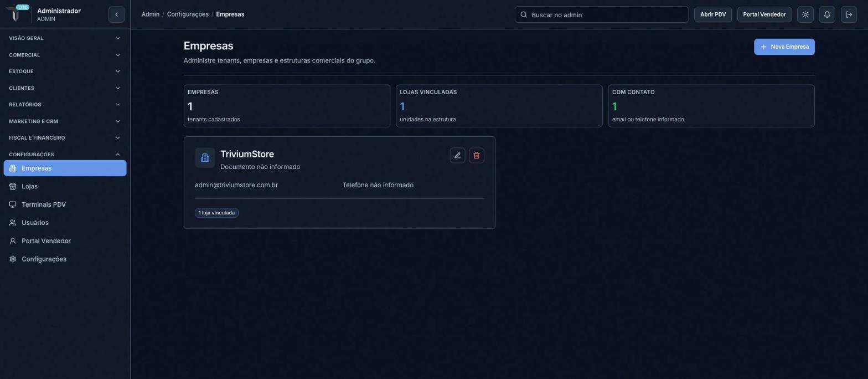Focus the Buscar no admin search field
Screen dimensions: 868x379
pos(601,14)
